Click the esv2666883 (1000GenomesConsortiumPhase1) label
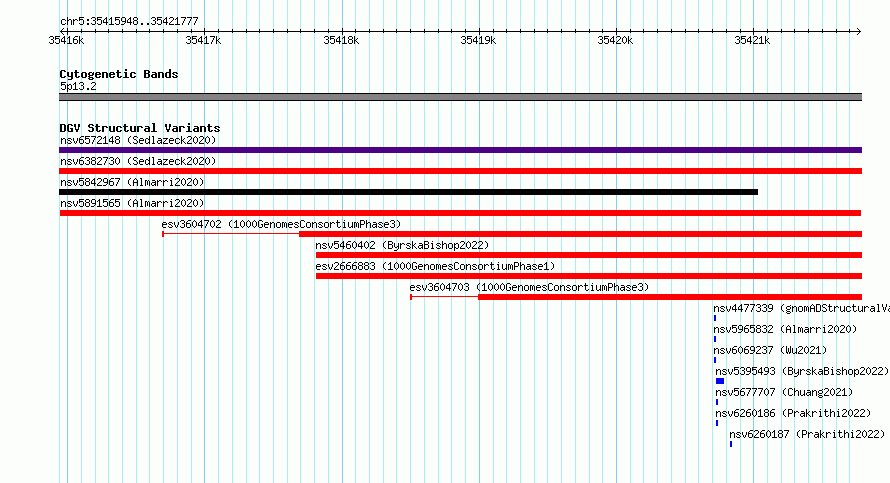The image size is (890, 483). pyautogui.click(x=435, y=266)
